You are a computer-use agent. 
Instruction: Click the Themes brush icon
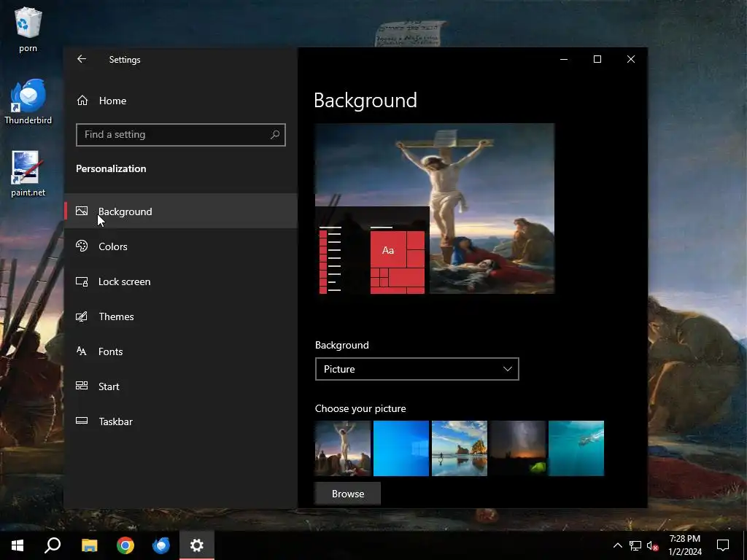tap(82, 316)
